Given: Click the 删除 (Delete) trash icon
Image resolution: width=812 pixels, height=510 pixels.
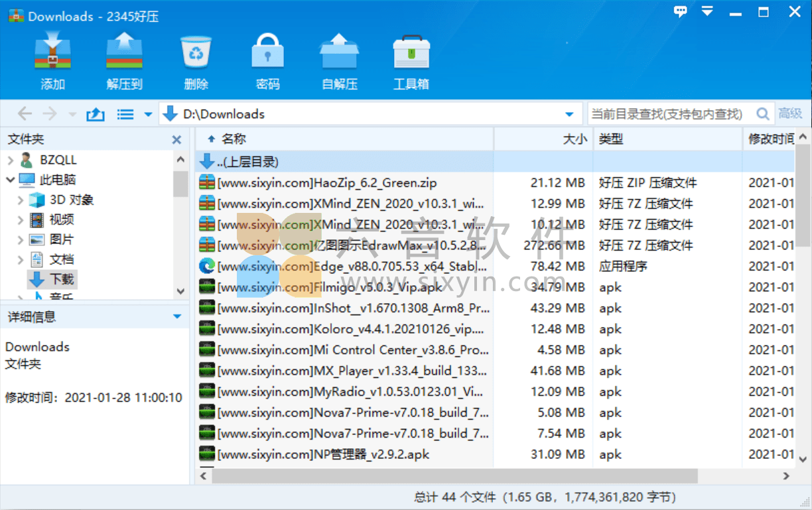Looking at the screenshot, I should click(x=196, y=60).
